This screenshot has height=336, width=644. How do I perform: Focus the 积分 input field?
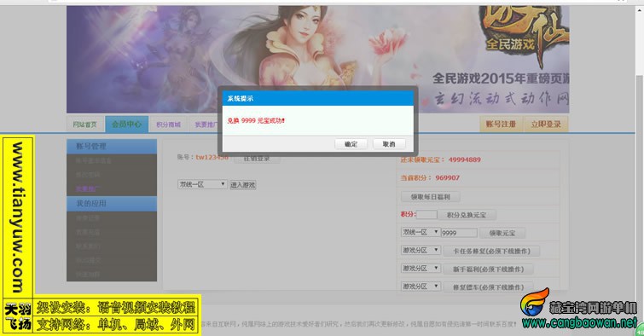pos(426,214)
